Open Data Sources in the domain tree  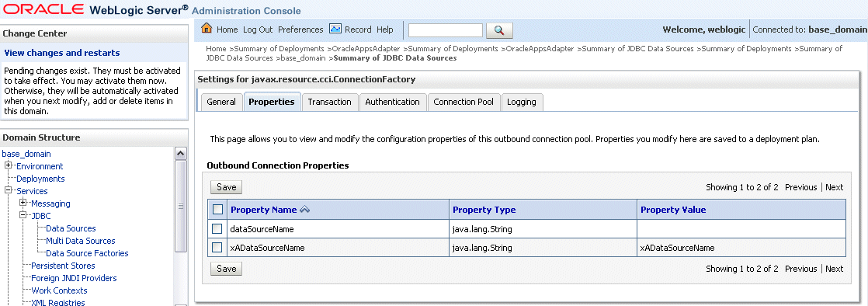tap(71, 228)
